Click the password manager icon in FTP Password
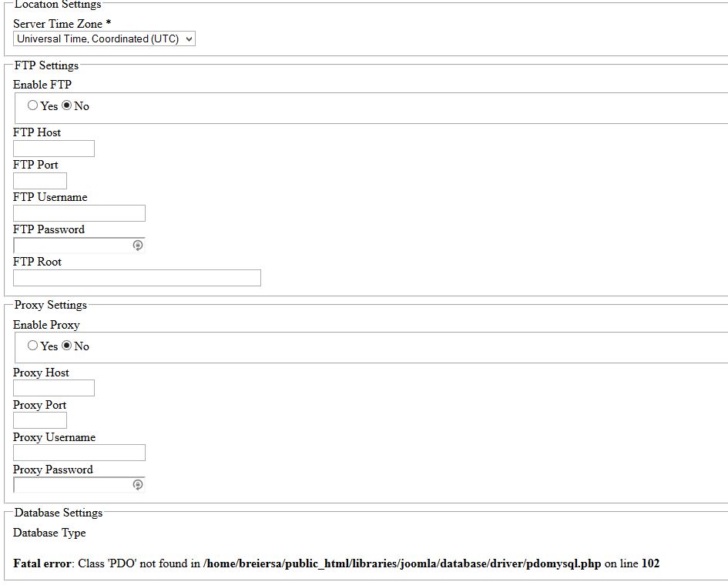This screenshot has width=728, height=585. click(x=138, y=246)
